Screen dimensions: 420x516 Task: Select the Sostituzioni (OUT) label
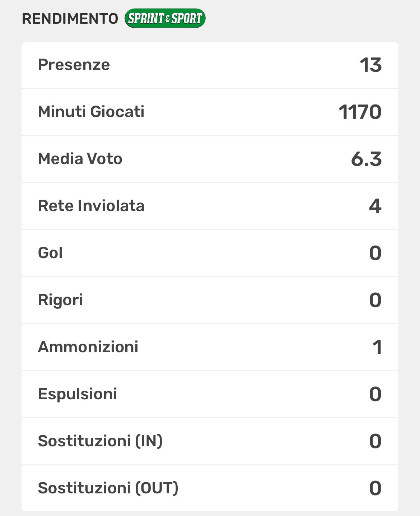tap(108, 488)
